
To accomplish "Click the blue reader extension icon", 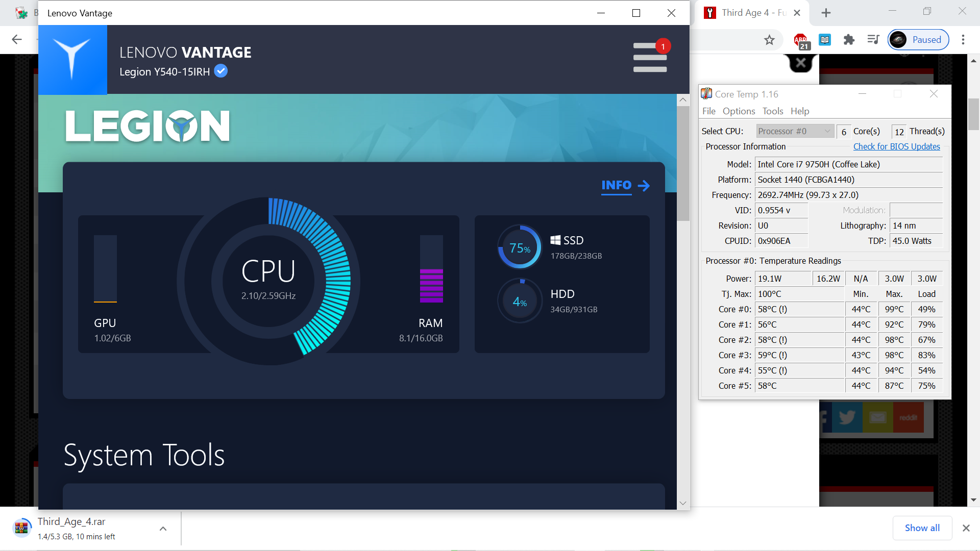I will [825, 40].
